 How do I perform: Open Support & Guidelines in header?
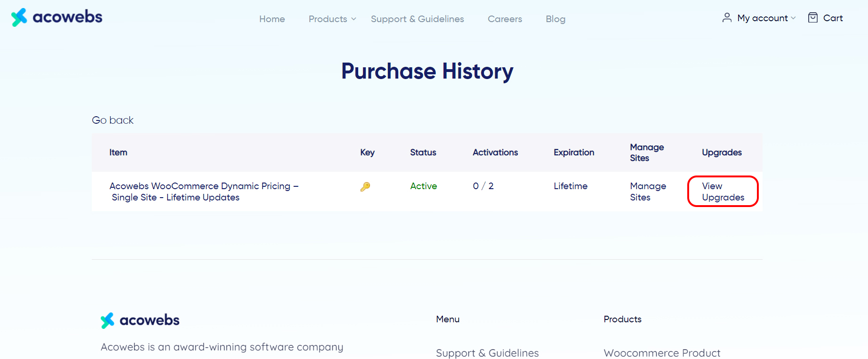pos(418,19)
